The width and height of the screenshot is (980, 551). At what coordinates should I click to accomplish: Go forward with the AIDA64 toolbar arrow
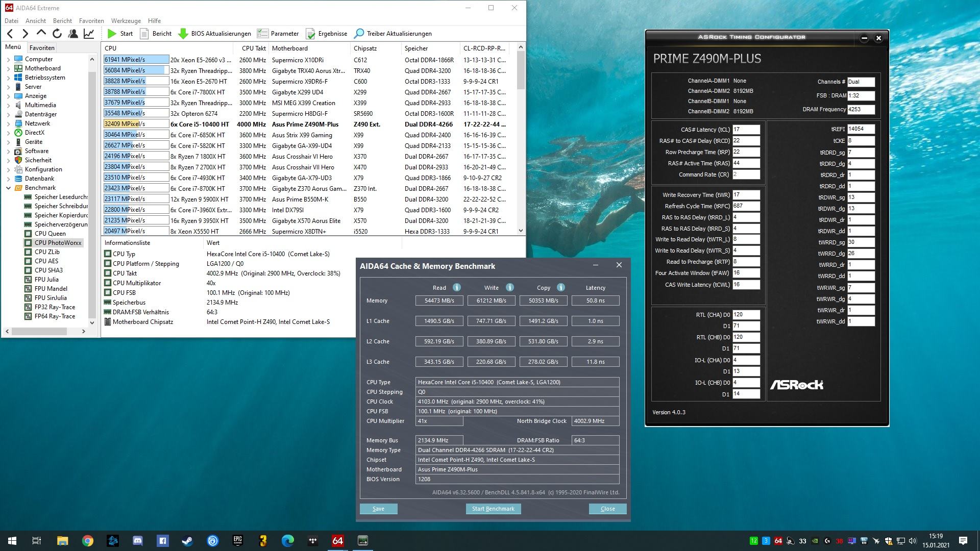[x=25, y=34]
